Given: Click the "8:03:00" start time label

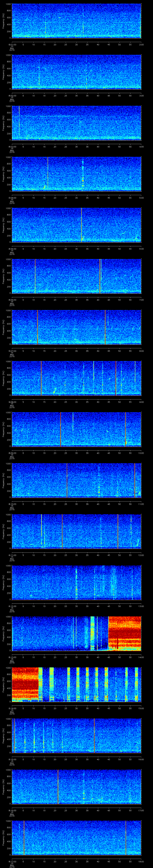Looking at the screenshot, I should pyautogui.click(x=12, y=147).
